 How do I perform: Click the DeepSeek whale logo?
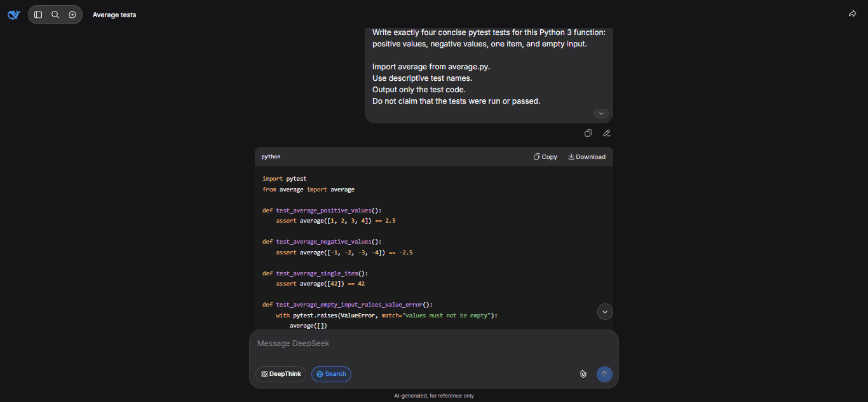pos(14,15)
